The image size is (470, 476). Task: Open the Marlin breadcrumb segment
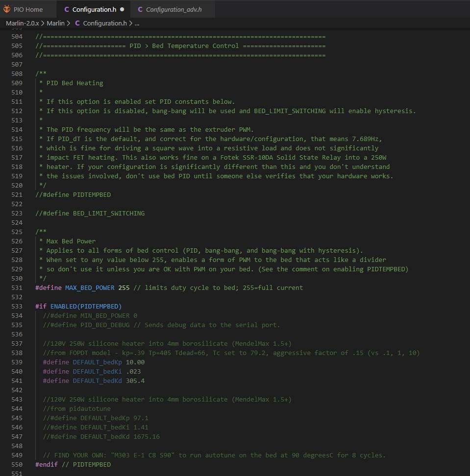55,23
